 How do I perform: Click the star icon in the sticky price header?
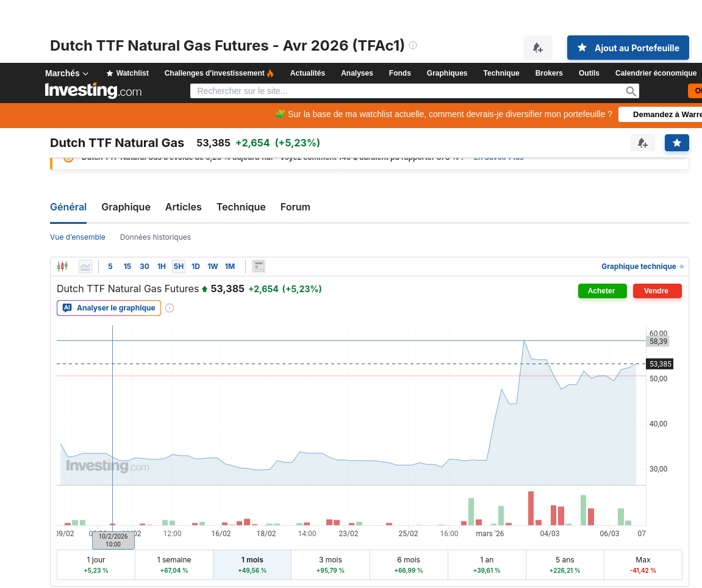[676, 143]
